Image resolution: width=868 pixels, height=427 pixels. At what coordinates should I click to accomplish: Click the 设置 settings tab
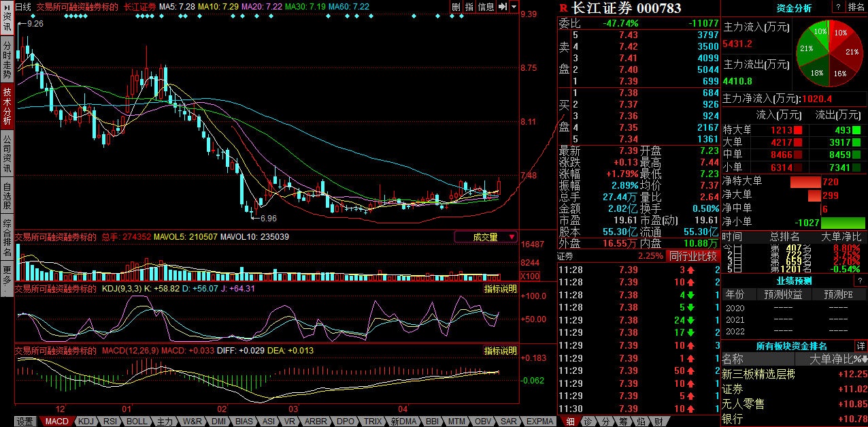pos(25,422)
